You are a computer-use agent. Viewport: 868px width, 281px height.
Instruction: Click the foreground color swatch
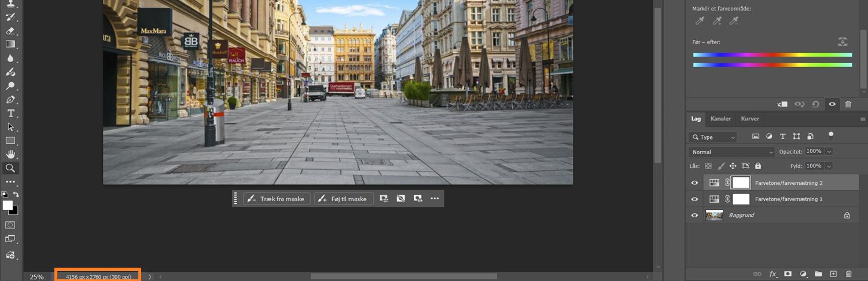tap(7, 205)
